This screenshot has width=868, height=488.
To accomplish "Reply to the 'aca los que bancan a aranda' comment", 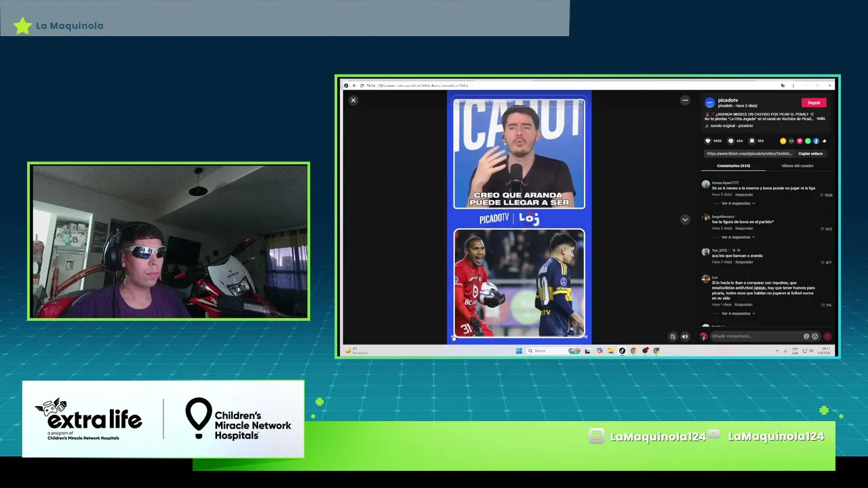I will pyautogui.click(x=744, y=262).
